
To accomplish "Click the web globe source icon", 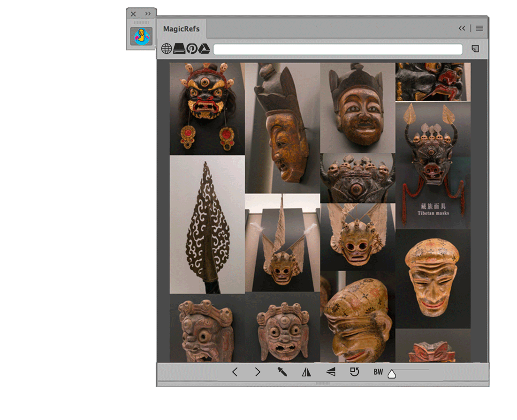I will click(x=167, y=49).
